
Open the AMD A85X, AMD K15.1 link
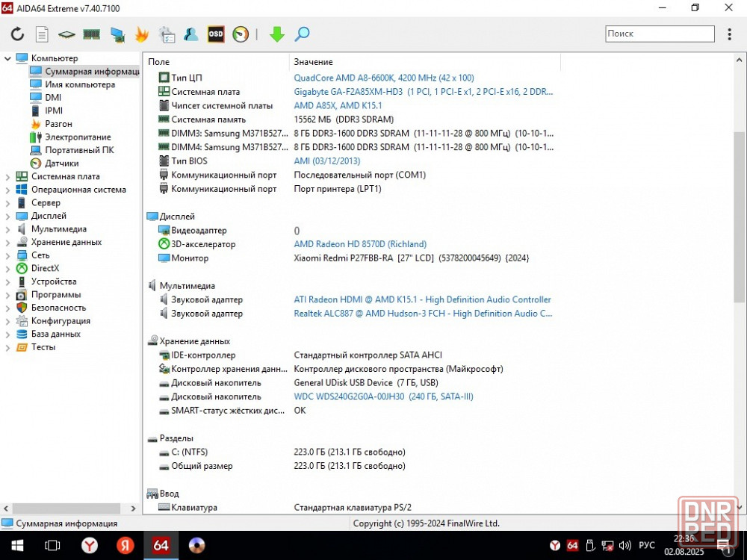tap(338, 105)
